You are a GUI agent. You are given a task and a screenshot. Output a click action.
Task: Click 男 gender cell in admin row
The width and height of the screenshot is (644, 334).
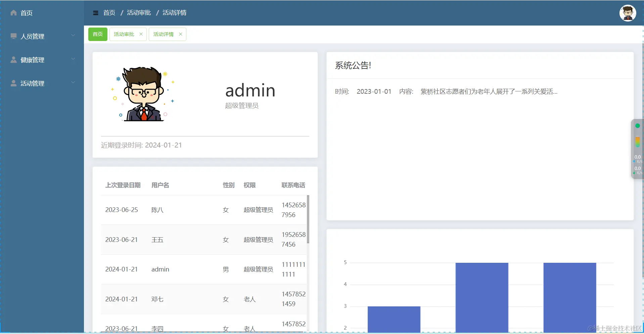[x=226, y=269]
